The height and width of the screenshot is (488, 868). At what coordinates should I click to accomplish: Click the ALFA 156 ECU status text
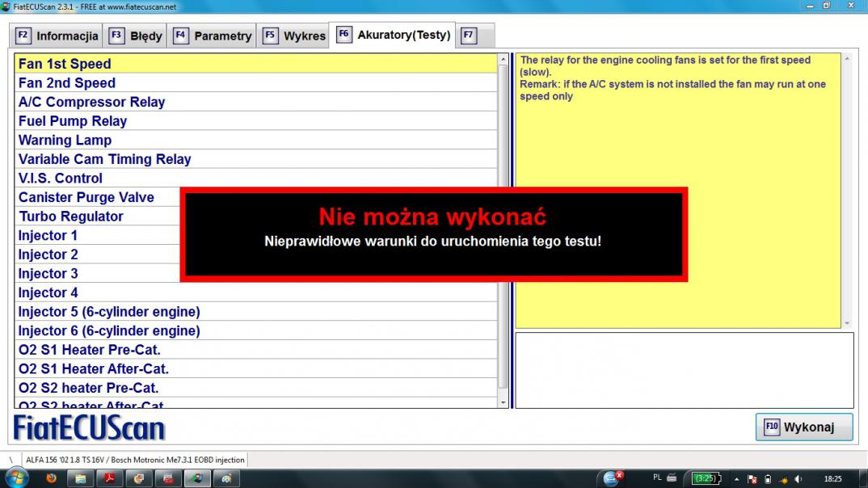(135, 460)
